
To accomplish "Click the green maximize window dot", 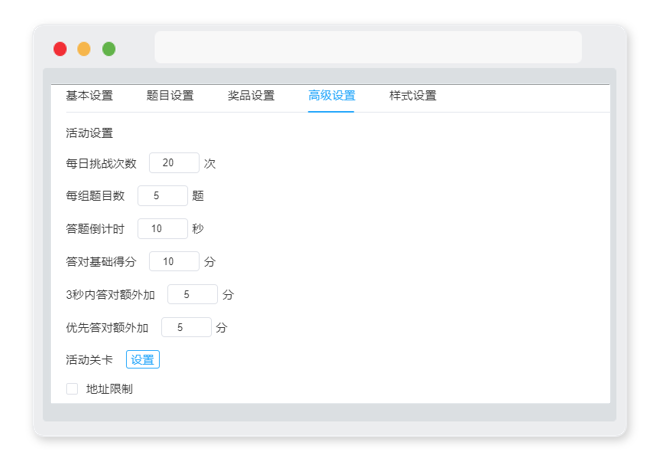I will point(109,49).
